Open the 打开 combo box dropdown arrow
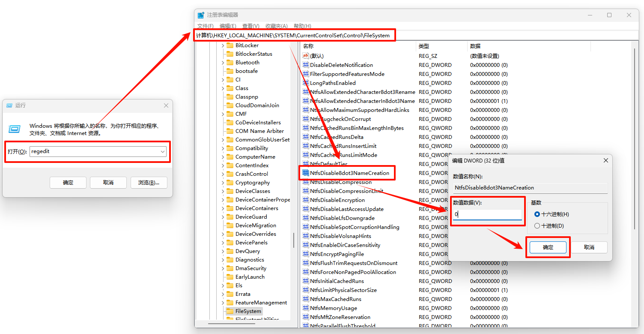This screenshot has height=334, width=644. (x=163, y=152)
